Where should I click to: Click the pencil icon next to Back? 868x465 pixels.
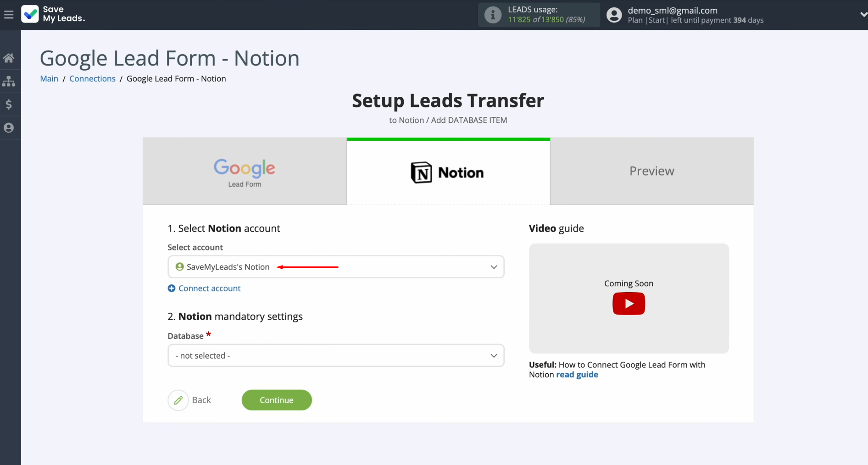pos(178,400)
